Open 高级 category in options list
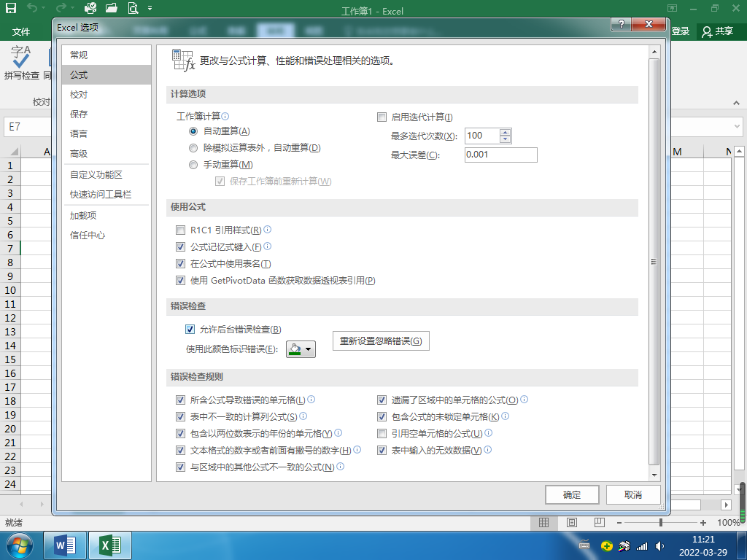The image size is (747, 560). pos(107,154)
